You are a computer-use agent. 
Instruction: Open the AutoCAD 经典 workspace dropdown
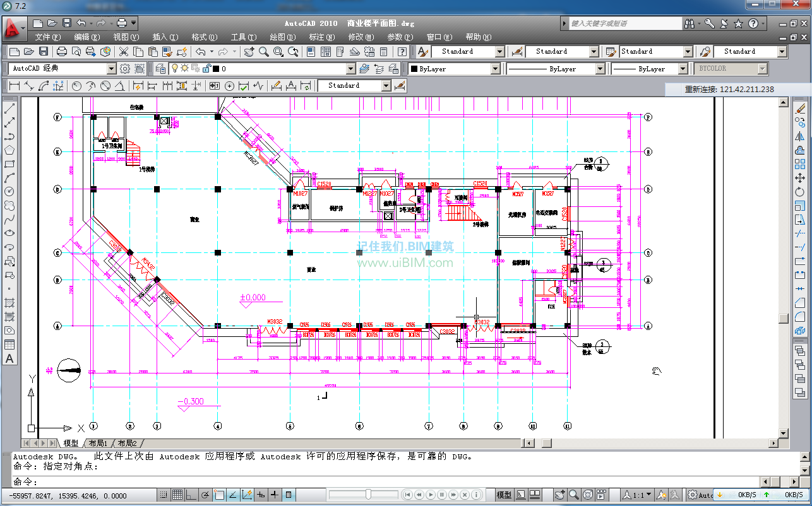(x=111, y=69)
